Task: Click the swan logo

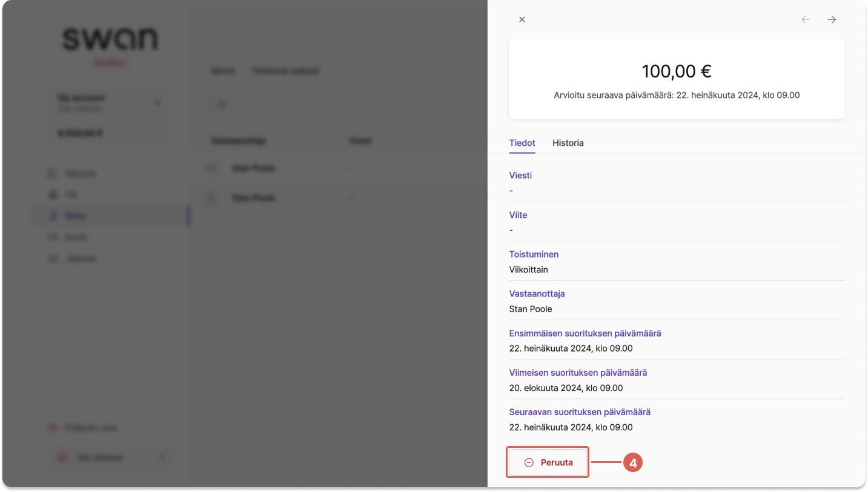Action: click(110, 39)
